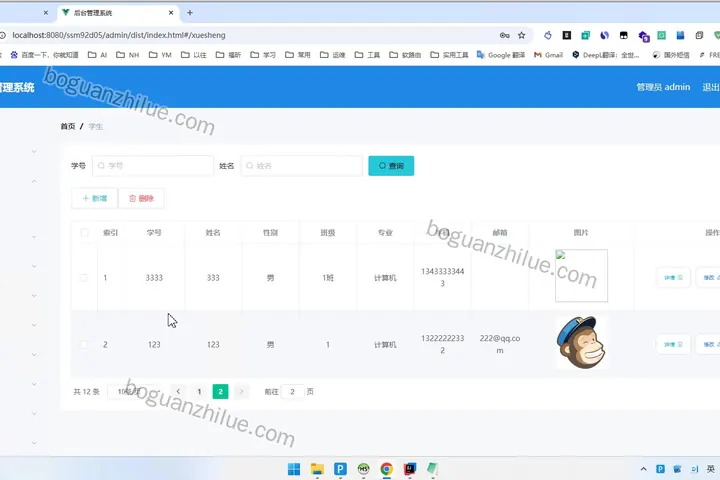Check the row with 学号 3333
This screenshot has height=480, width=720.
click(x=84, y=277)
